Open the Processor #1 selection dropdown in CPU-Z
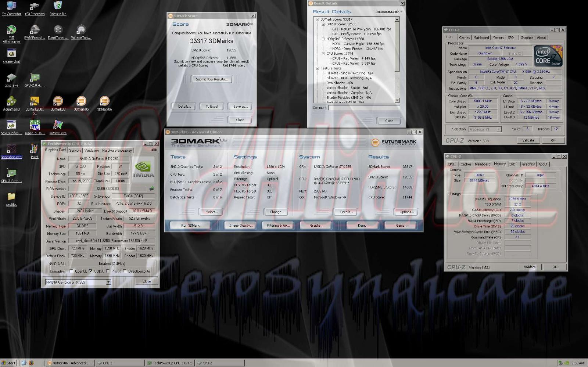The image size is (588, 367). point(499,129)
